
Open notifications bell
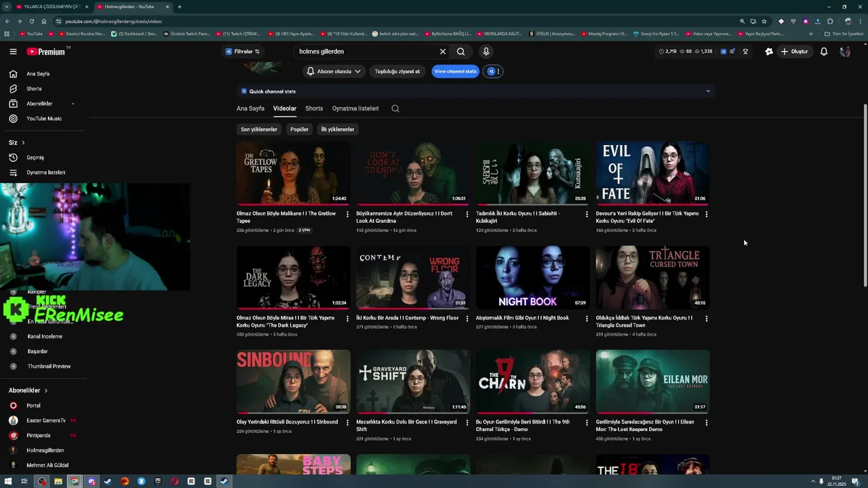pyautogui.click(x=824, y=52)
